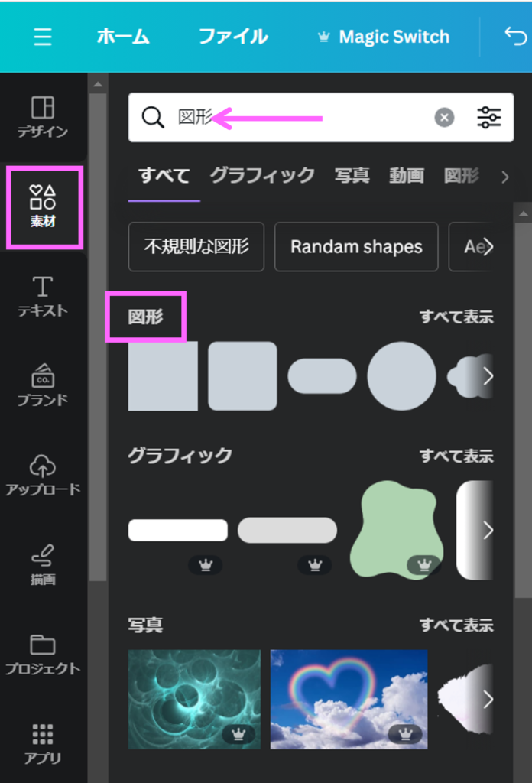Open the アップロード uploads panel
Viewport: 532px width, 783px height.
(43, 475)
